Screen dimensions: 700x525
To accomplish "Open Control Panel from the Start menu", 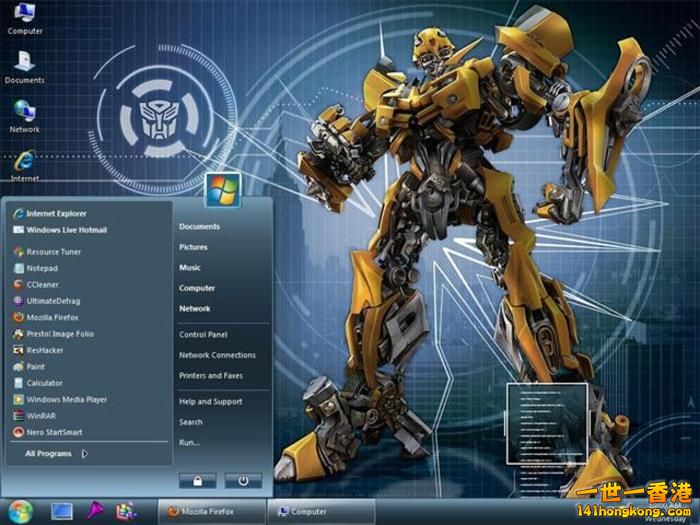I will click(x=203, y=334).
